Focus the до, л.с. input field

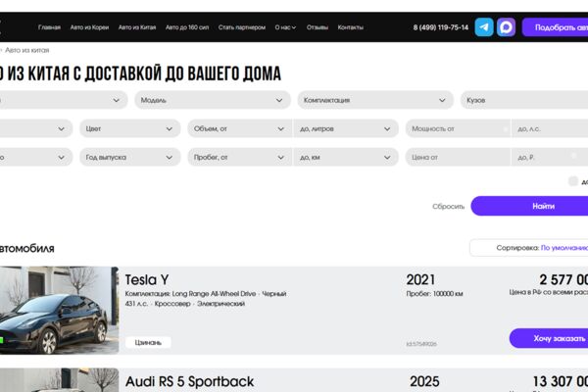click(x=550, y=128)
